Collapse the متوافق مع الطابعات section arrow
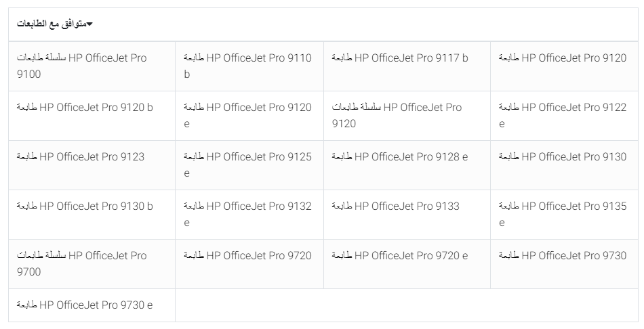Image resolution: width=644 pixels, height=329 pixels. tap(89, 25)
